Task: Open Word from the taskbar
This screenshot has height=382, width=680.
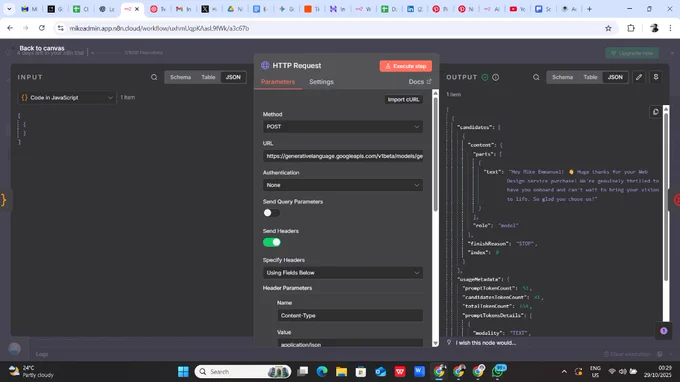Action: point(419,372)
